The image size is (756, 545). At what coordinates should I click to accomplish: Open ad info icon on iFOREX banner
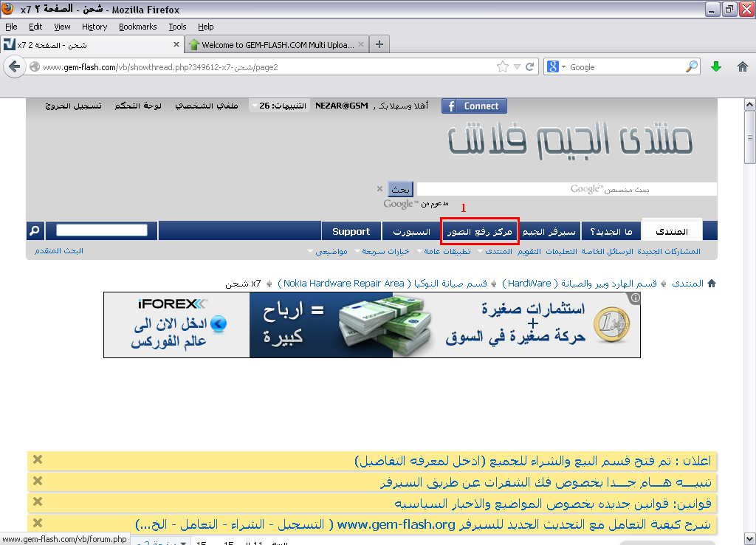point(636,298)
